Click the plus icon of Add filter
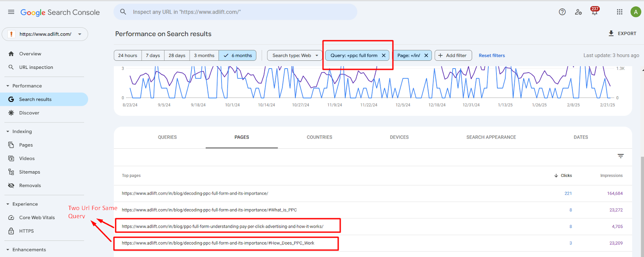Screen dimensions: 644x257 [x=440, y=56]
